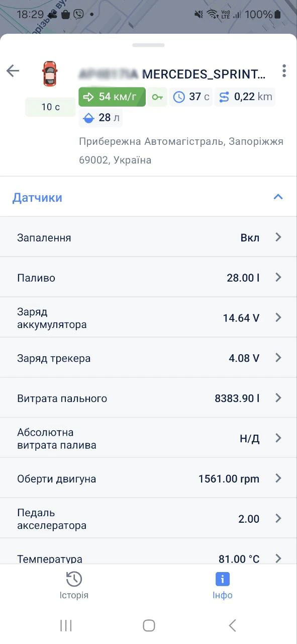
Task: Switch to the Інфо tab
Action: coord(222,585)
